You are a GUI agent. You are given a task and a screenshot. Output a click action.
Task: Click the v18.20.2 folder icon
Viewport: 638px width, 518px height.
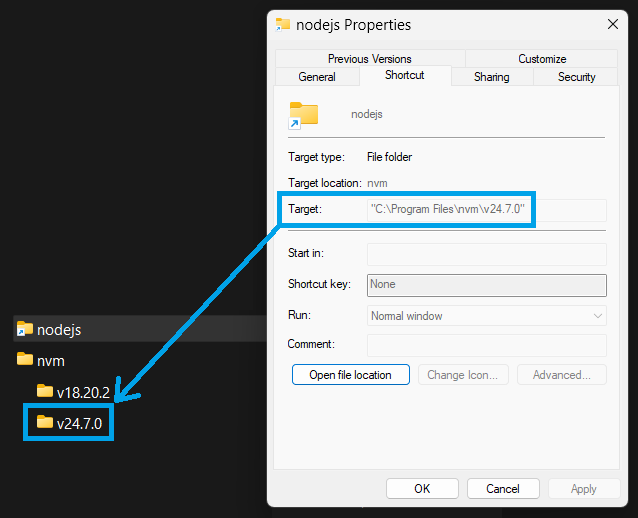[44, 391]
